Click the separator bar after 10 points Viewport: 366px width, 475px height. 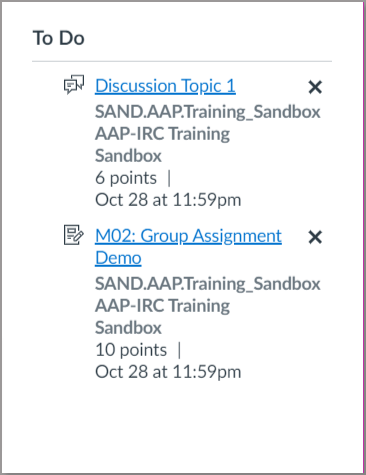pos(179,350)
